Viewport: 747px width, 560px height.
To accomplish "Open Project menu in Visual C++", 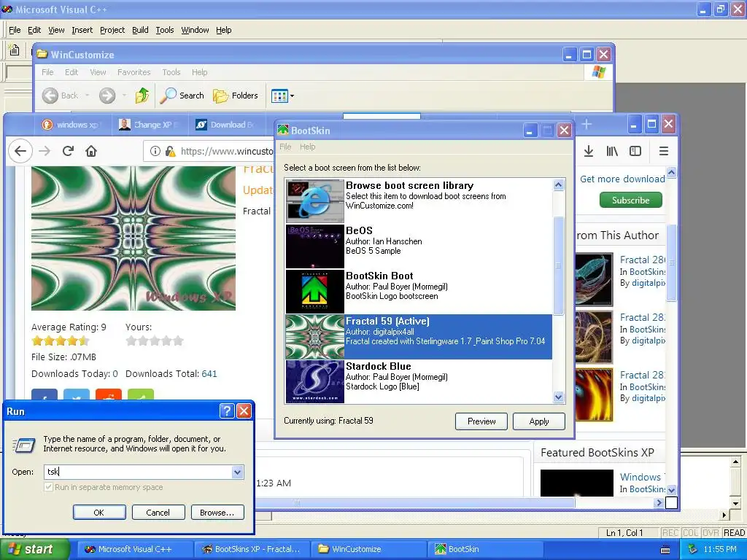I will [x=112, y=30].
